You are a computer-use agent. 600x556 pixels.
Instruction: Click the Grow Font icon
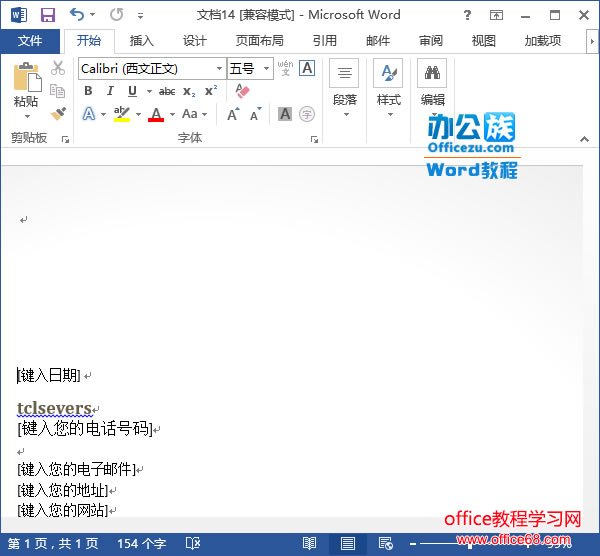233,115
